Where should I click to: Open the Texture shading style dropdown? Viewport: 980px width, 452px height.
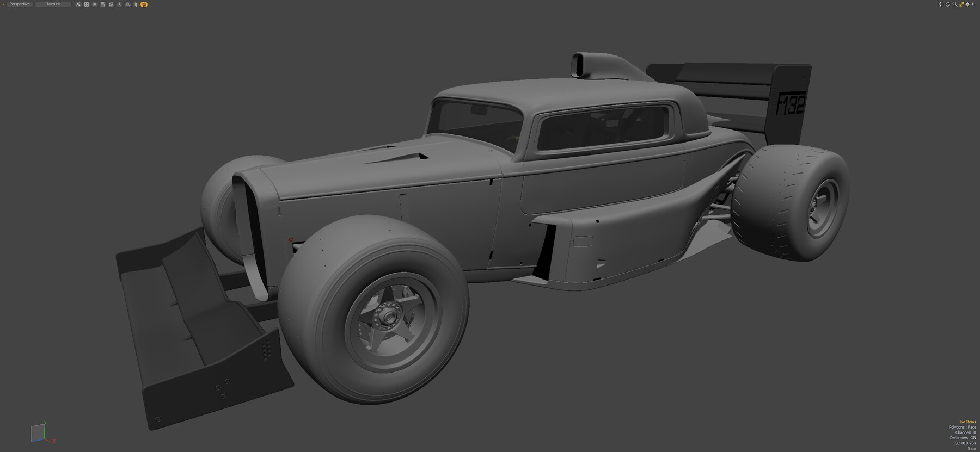[x=53, y=4]
